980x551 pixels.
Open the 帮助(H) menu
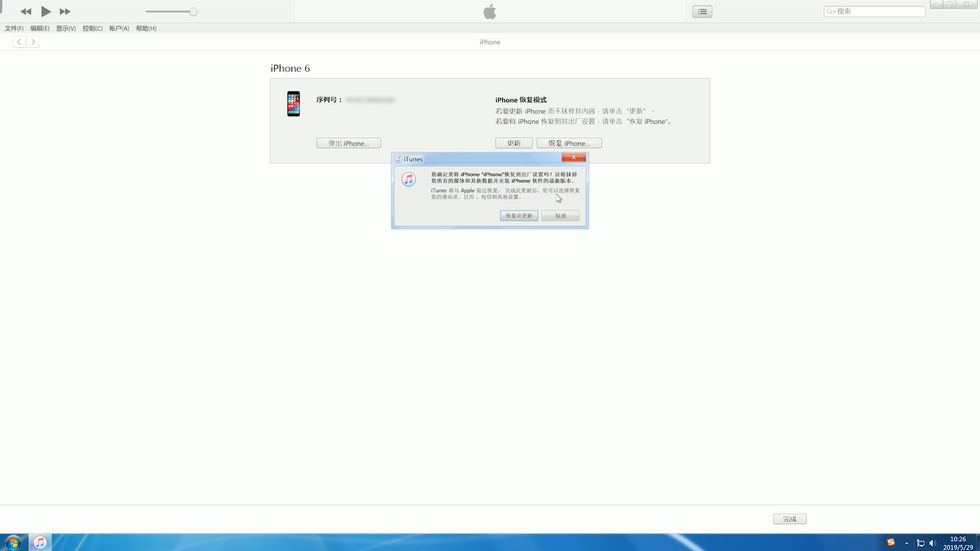(146, 28)
